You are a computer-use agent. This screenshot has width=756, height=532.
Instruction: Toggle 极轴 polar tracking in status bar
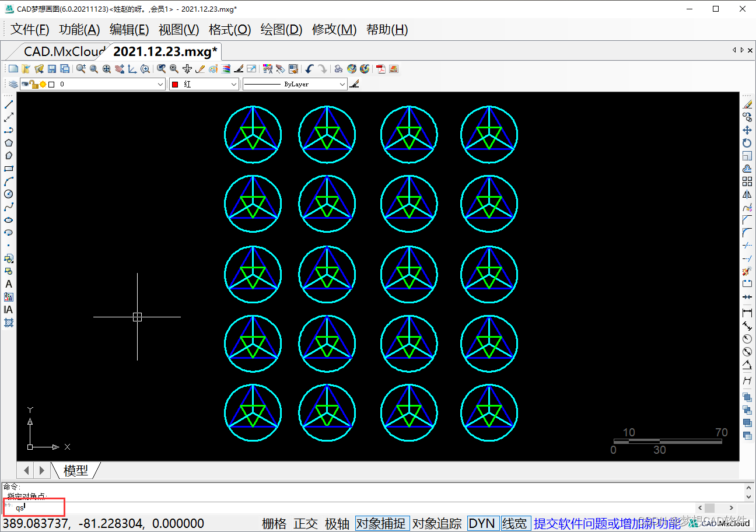pos(337,524)
